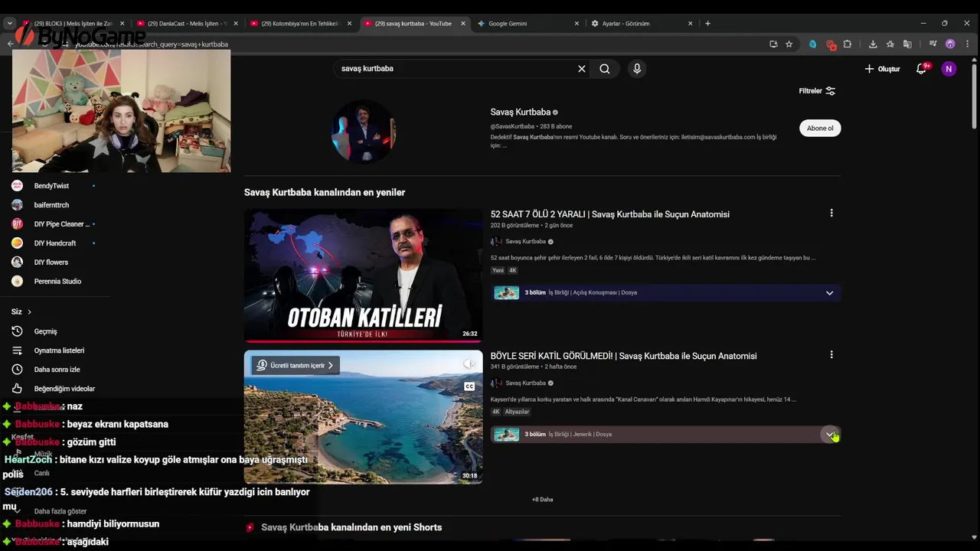Close the savaş kurtbaba YouTube tab

463,24
